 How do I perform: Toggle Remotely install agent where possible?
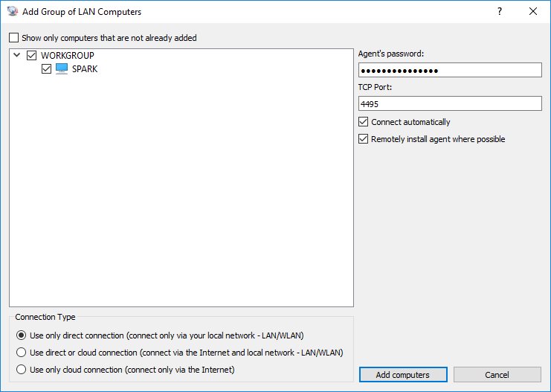(364, 139)
